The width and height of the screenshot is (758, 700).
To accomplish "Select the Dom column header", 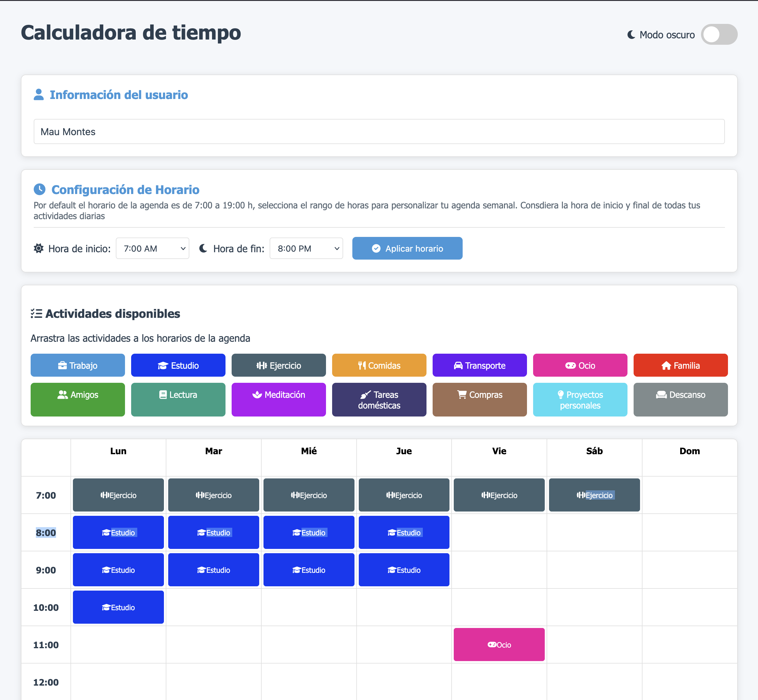I will pyautogui.click(x=689, y=451).
